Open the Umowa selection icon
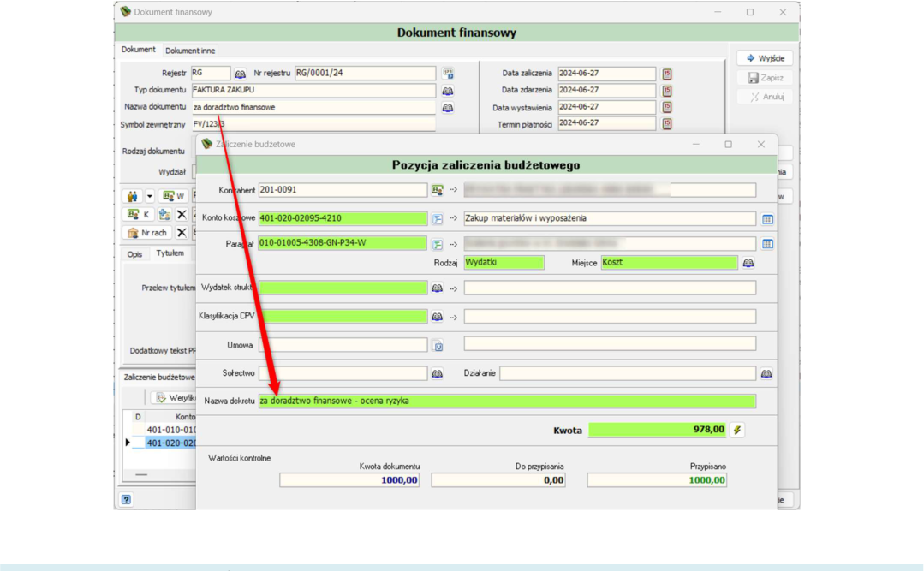924x571 pixels. tap(438, 346)
